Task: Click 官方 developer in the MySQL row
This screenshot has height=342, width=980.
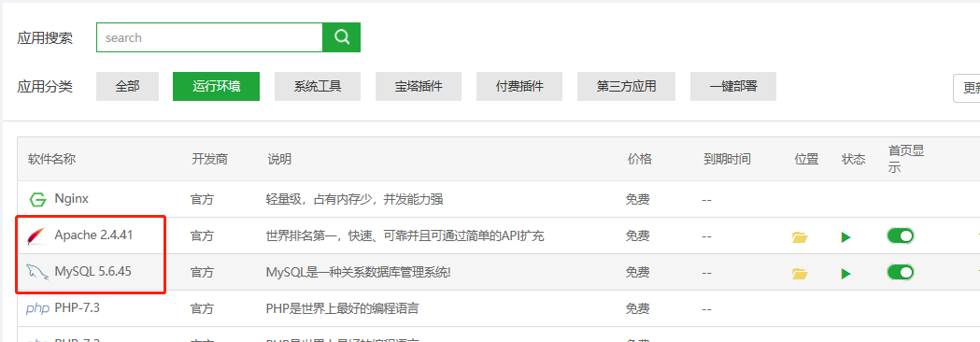Action: [202, 272]
